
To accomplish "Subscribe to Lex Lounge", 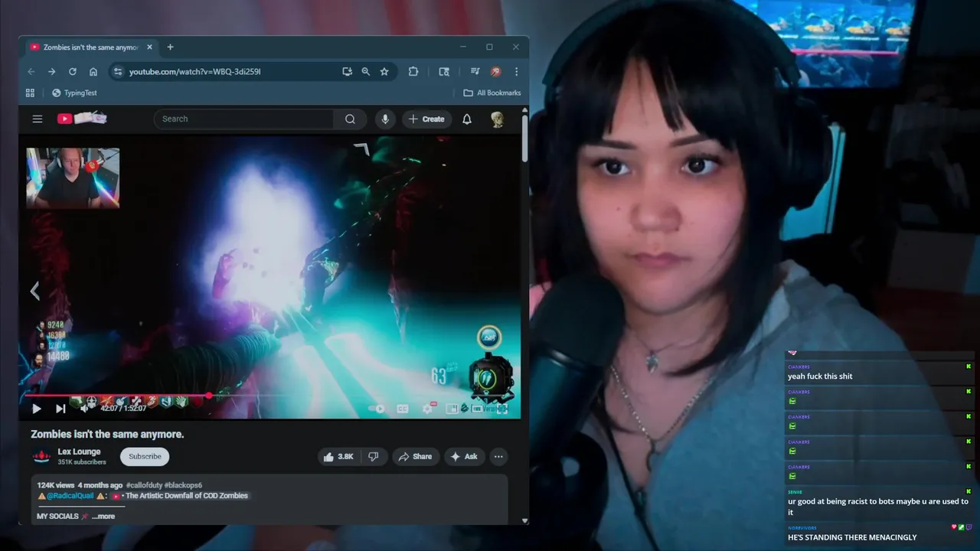I will coord(145,457).
